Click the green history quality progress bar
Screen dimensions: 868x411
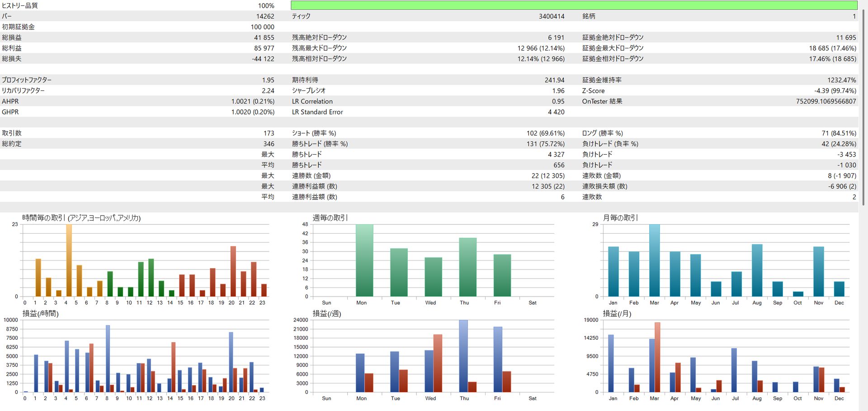pyautogui.click(x=574, y=5)
